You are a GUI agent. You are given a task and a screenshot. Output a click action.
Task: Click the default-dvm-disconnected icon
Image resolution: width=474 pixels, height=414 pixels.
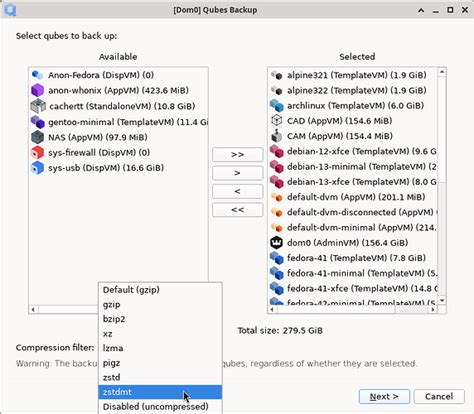[277, 212]
